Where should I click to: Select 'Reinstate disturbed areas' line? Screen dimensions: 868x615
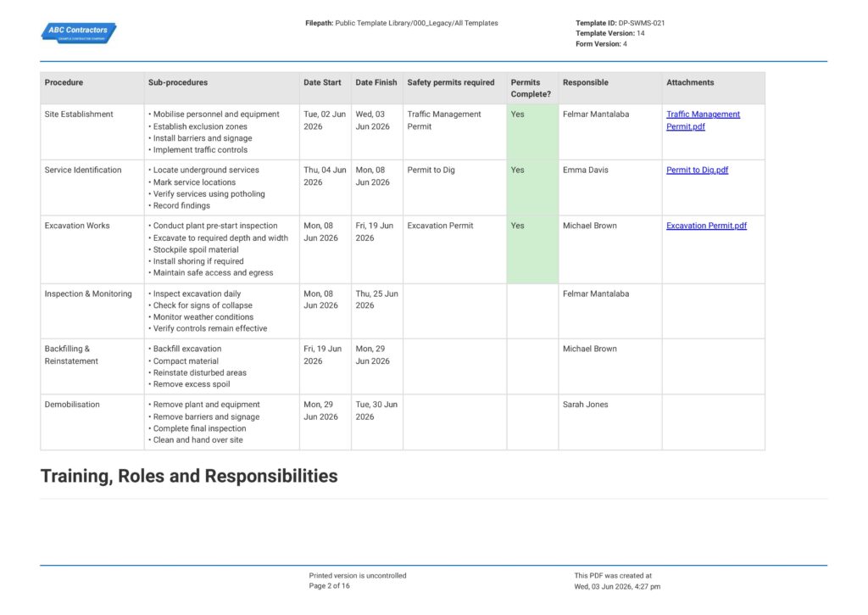pos(197,372)
